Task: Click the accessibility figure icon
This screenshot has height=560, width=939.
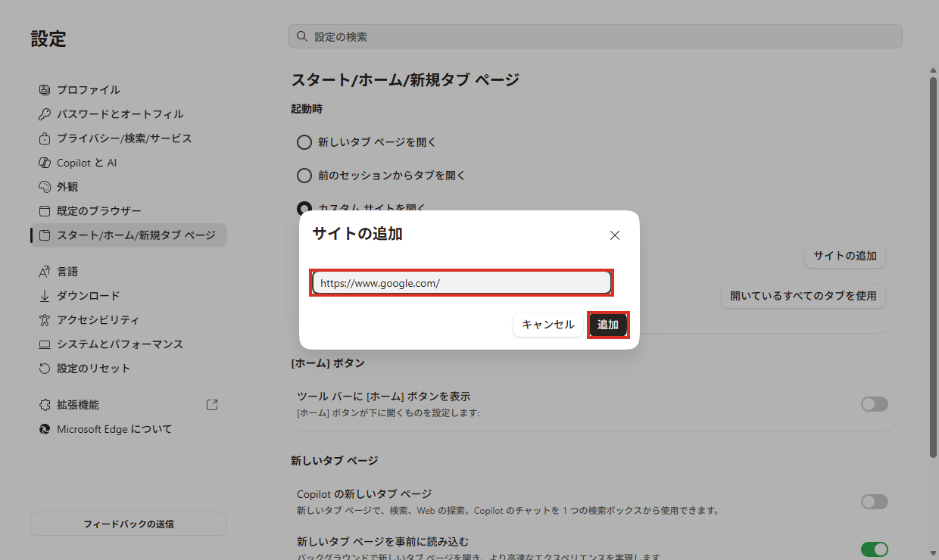Action: 44,319
